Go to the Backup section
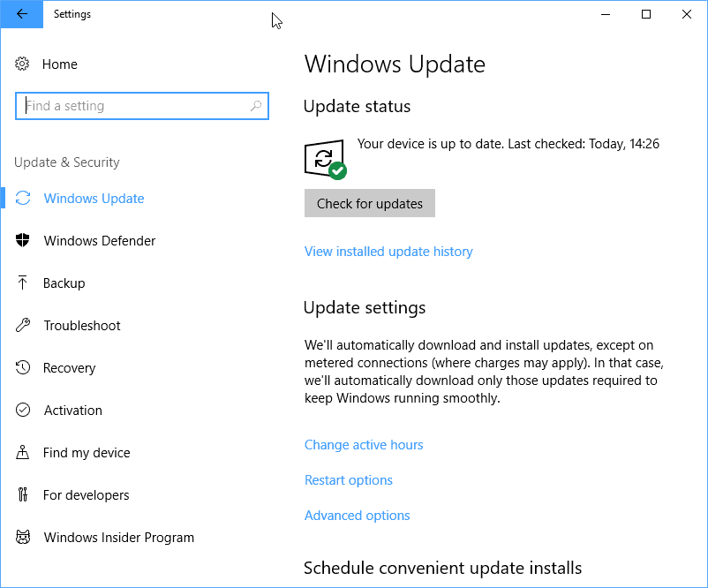The width and height of the screenshot is (708, 588). click(64, 283)
